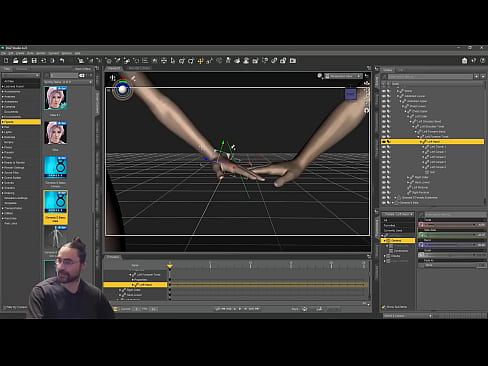Select Chest Upper in Scene tree
Image resolution: width=488 pixels, height=366 pixels.
pyautogui.click(x=420, y=111)
